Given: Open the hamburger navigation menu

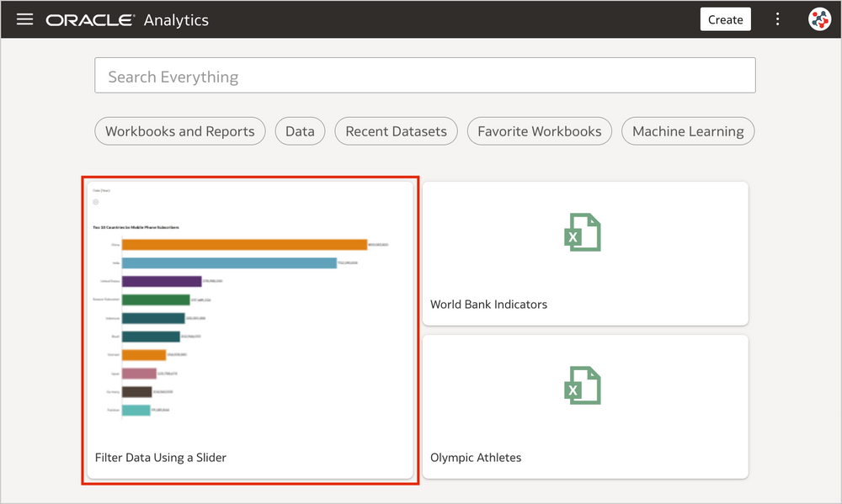Looking at the screenshot, I should pyautogui.click(x=25, y=19).
